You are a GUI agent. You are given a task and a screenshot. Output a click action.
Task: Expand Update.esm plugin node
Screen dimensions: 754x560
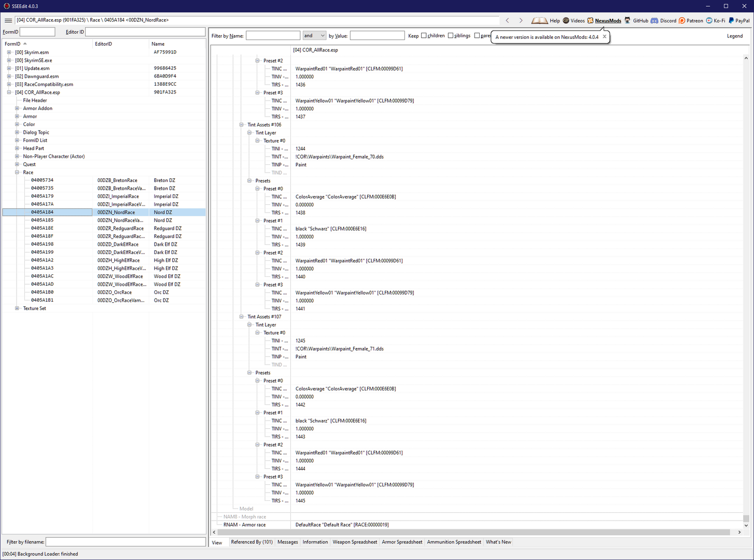pos(9,68)
